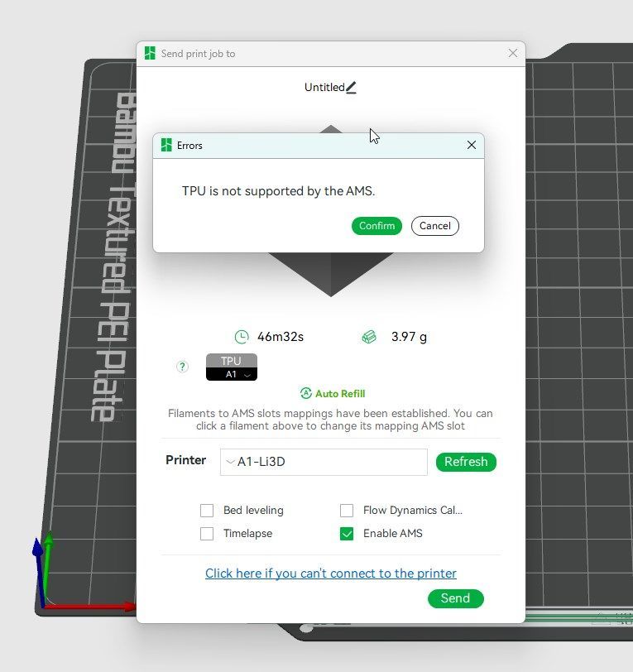Click the 46m32s print time value
Image resolution: width=633 pixels, height=672 pixels.
(x=281, y=337)
